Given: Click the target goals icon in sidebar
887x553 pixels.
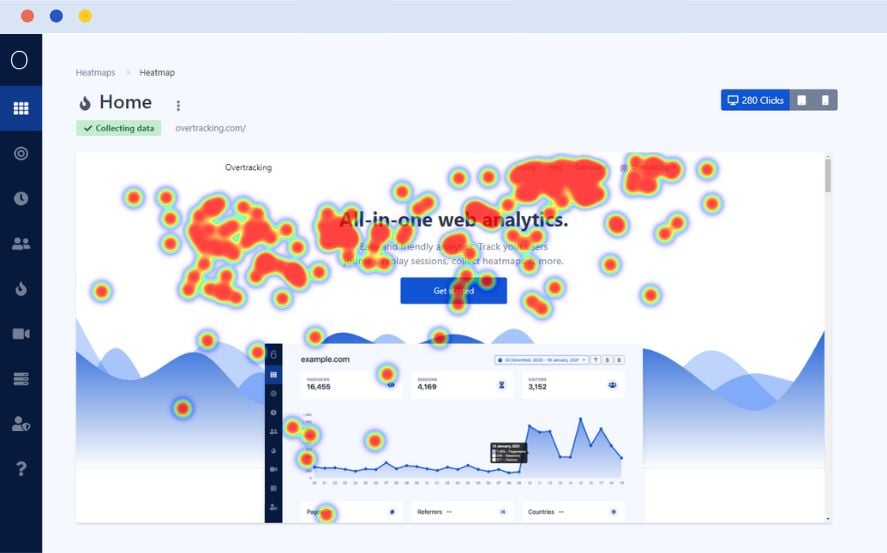Looking at the screenshot, I should point(20,153).
